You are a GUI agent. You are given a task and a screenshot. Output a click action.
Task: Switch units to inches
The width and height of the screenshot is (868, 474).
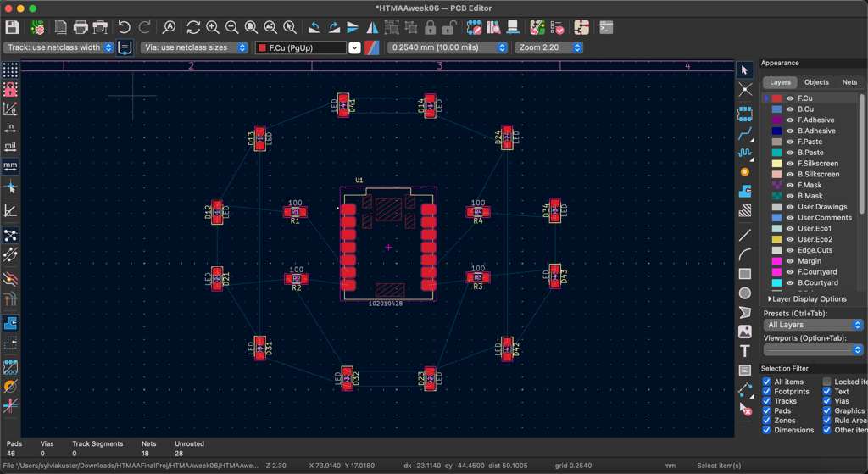point(10,127)
